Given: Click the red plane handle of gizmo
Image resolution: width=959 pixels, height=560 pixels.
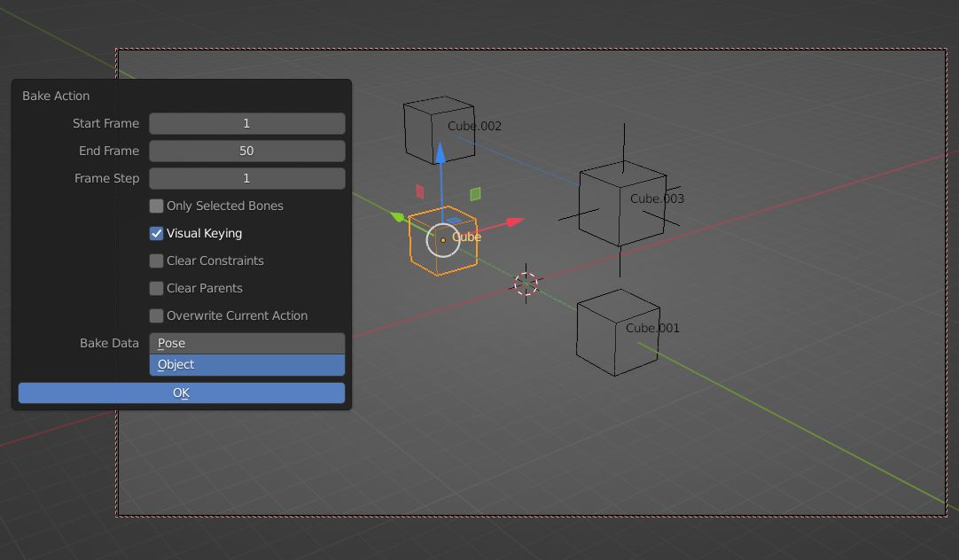Looking at the screenshot, I should pyautogui.click(x=420, y=191).
